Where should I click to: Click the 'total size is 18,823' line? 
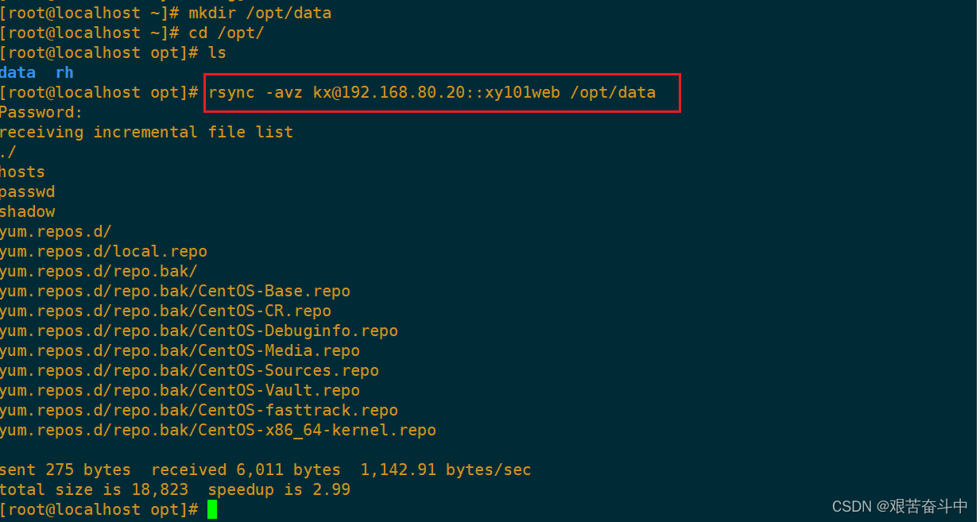175,489
